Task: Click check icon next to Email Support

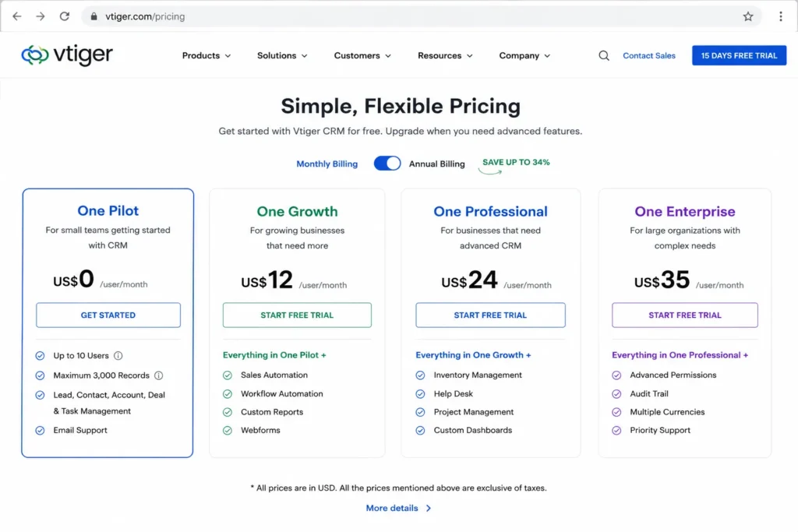Action: pyautogui.click(x=40, y=430)
